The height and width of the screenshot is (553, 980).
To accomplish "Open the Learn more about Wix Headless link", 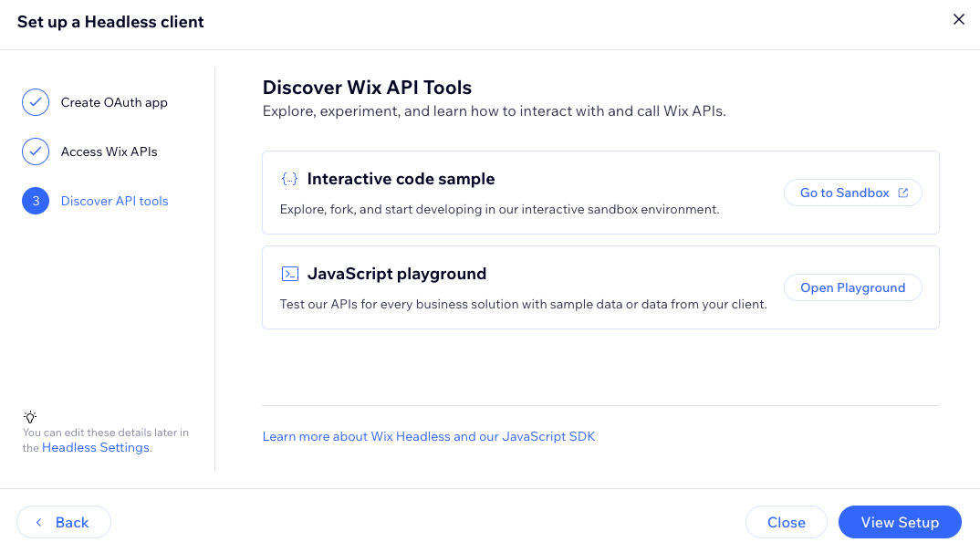I will [x=429, y=437].
